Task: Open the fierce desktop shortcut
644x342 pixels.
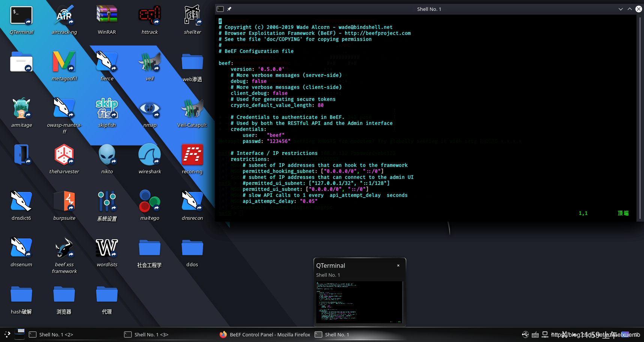Action: point(107,66)
